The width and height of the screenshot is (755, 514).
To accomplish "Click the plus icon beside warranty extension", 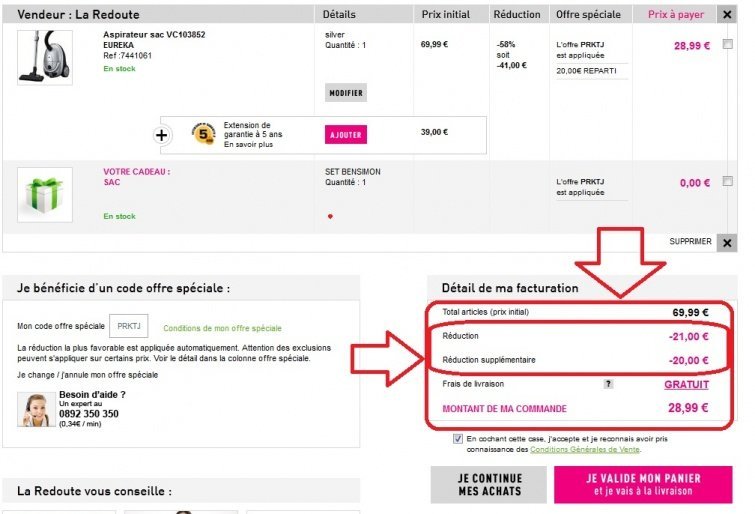I will pos(163,133).
